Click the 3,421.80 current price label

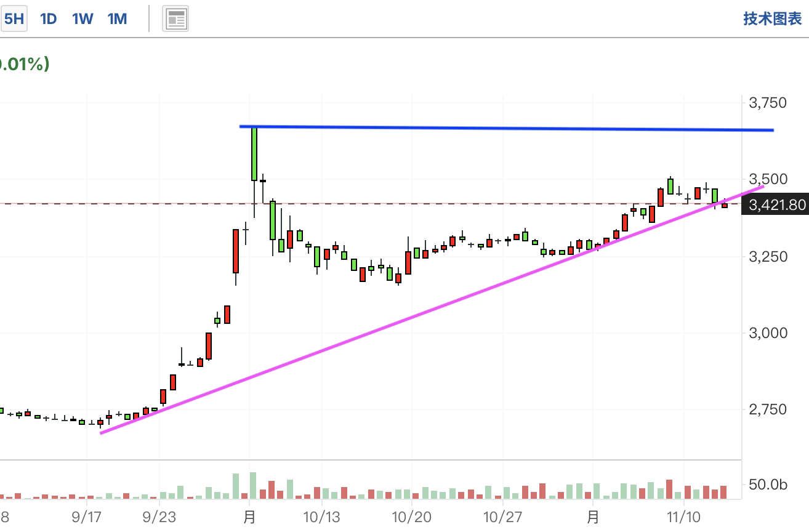pos(776,204)
